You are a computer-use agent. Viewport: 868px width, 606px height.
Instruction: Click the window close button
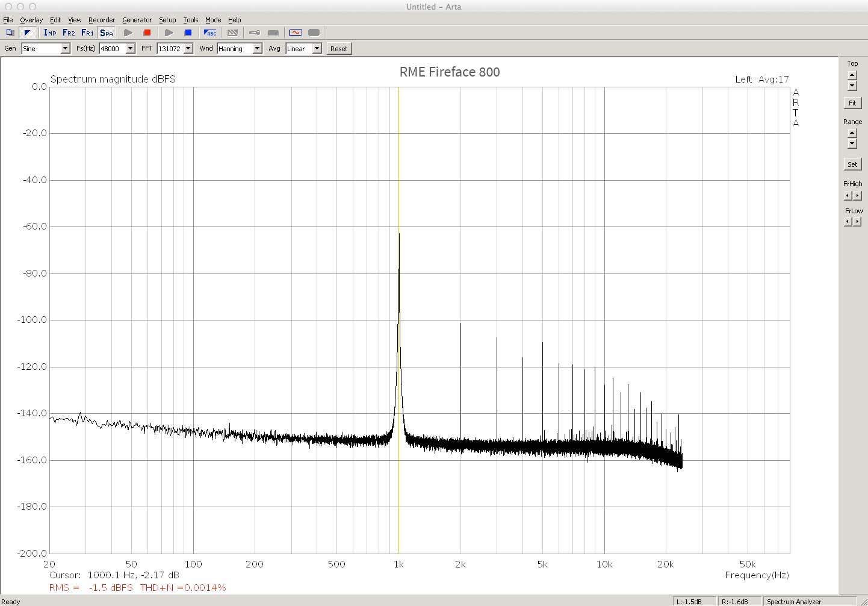tap(8, 7)
